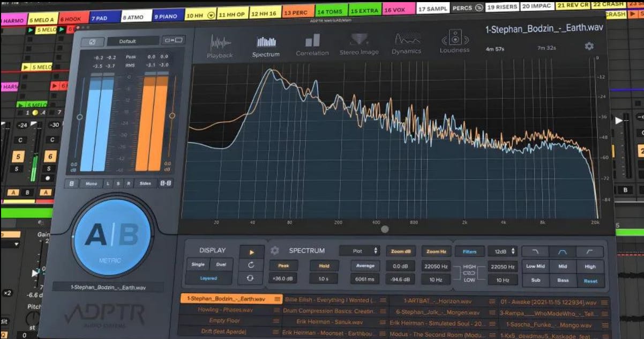This screenshot has height=339, width=644.
Task: Open the Correlation meter view
Action: [x=312, y=45]
